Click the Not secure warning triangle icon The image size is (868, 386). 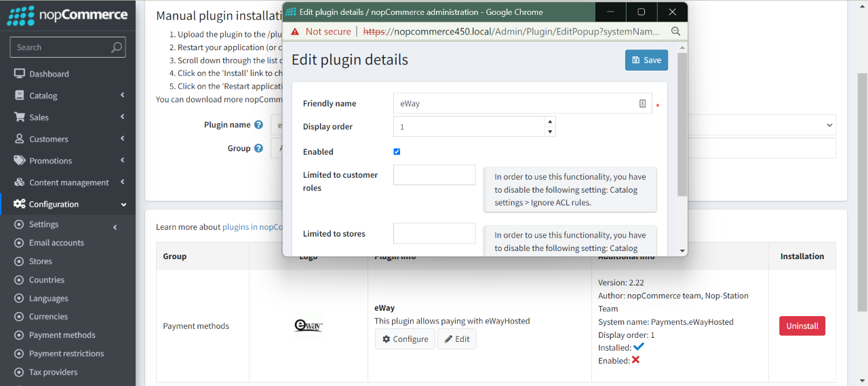click(x=295, y=31)
